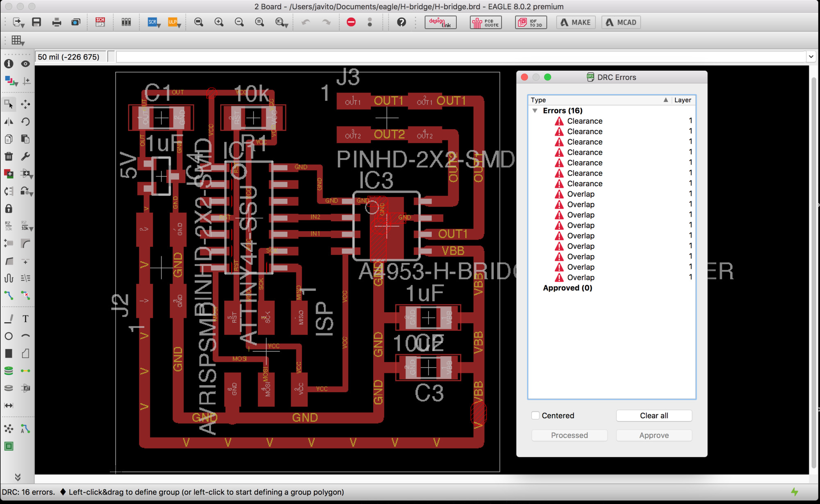Select the Info tool icon
Viewport: 820px width, 504px height.
9,64
